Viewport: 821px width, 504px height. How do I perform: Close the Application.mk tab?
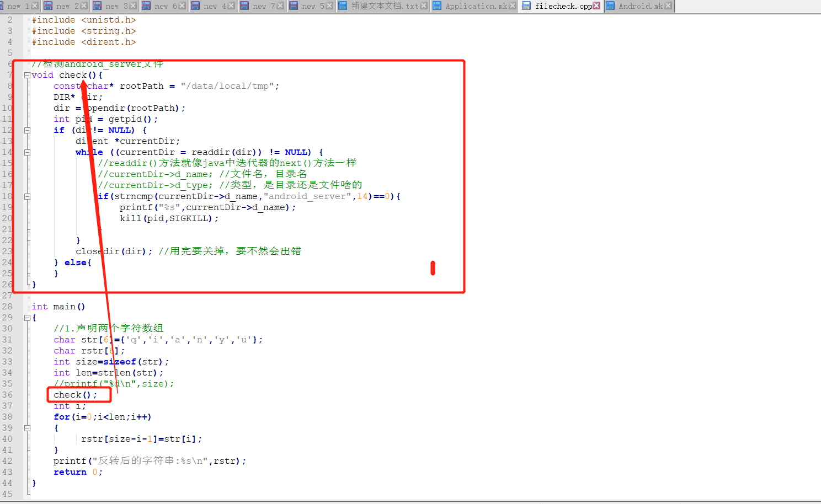[513, 6]
